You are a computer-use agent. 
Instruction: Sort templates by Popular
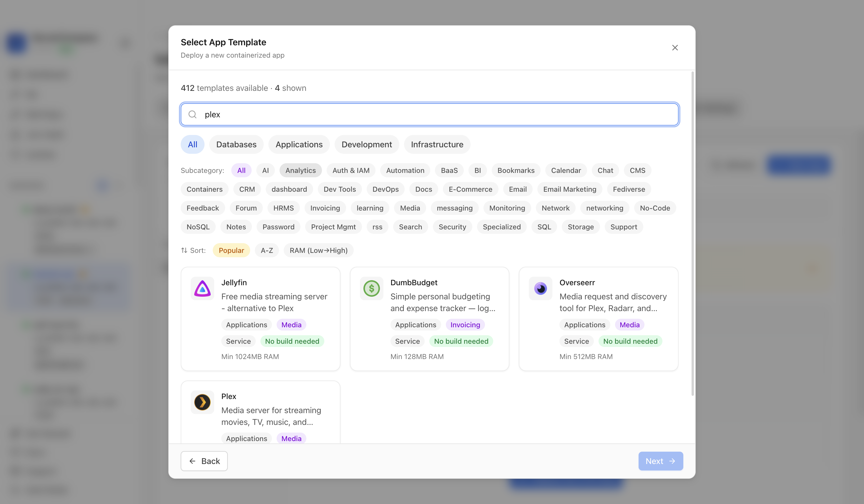click(x=231, y=251)
